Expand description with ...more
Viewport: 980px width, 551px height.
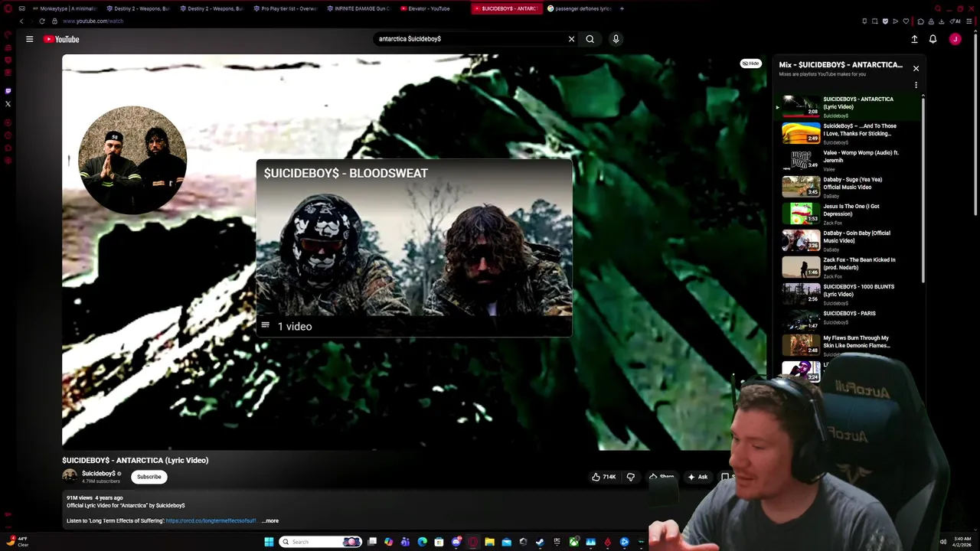270,521
